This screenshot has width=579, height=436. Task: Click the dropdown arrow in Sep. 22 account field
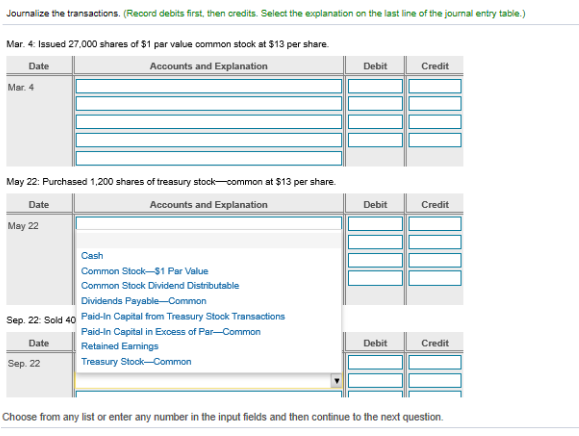336,381
